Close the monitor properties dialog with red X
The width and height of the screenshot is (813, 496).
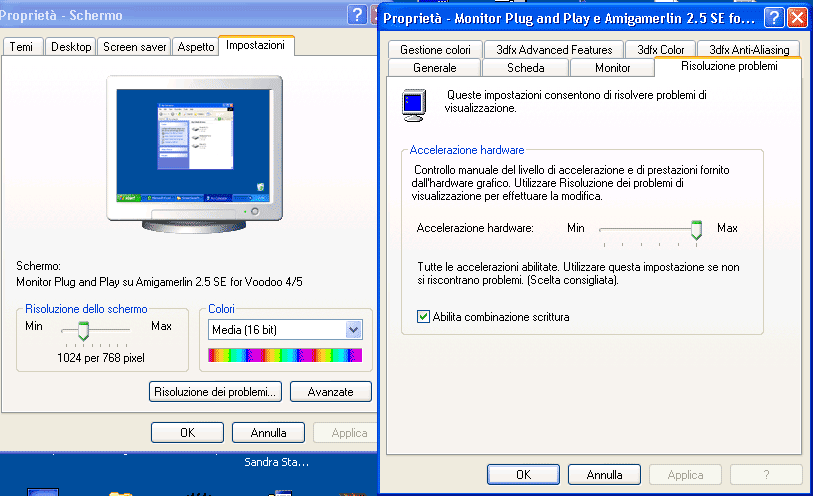click(797, 18)
